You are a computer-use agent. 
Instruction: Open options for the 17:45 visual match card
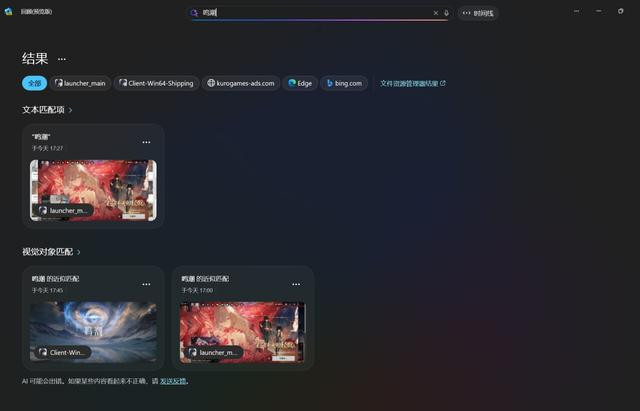(x=146, y=284)
